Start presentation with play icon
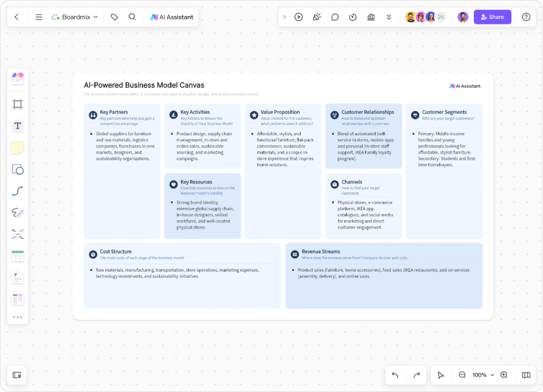Image resolution: width=543 pixels, height=392 pixels. coord(298,17)
